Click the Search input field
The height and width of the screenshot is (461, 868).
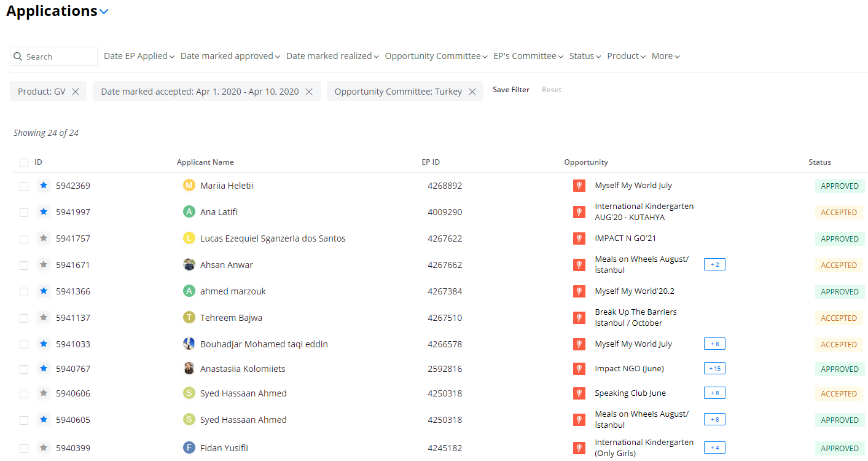coord(54,56)
